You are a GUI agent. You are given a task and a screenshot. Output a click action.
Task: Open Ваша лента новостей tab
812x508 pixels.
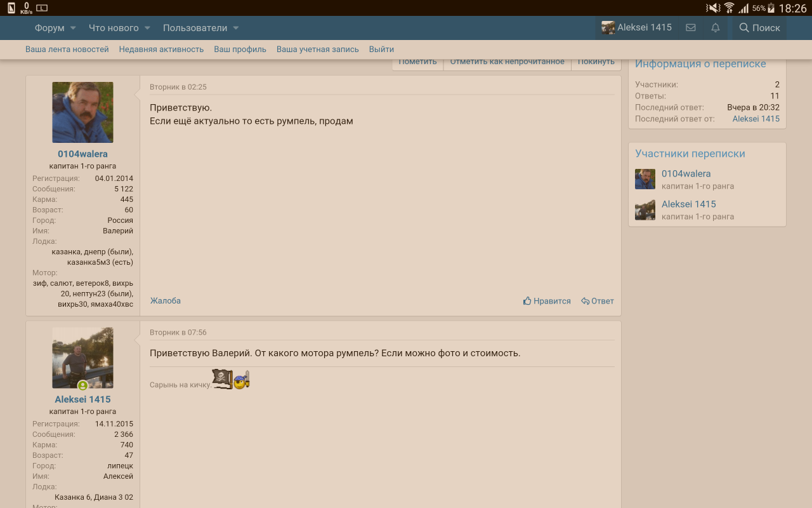67,49
